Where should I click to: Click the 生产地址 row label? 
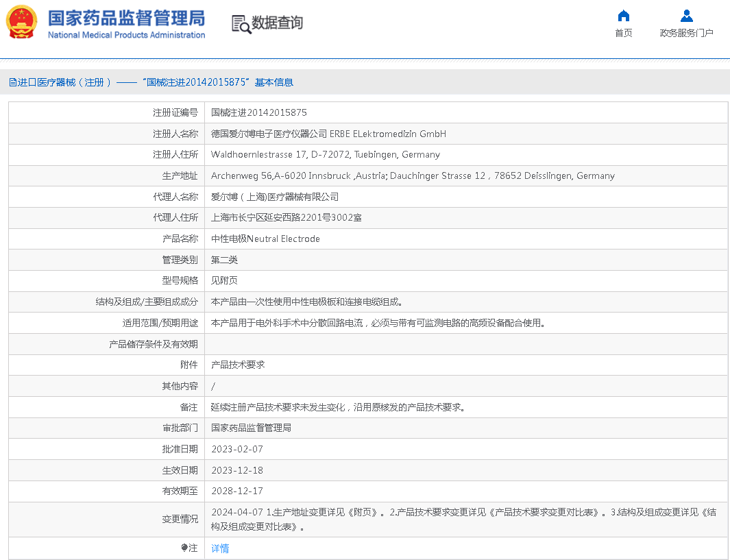coord(180,176)
